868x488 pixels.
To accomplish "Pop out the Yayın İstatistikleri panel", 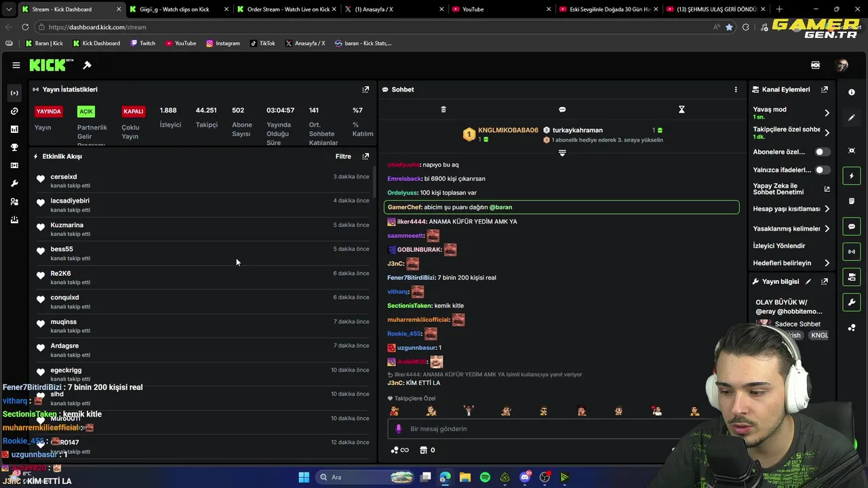I will point(366,89).
